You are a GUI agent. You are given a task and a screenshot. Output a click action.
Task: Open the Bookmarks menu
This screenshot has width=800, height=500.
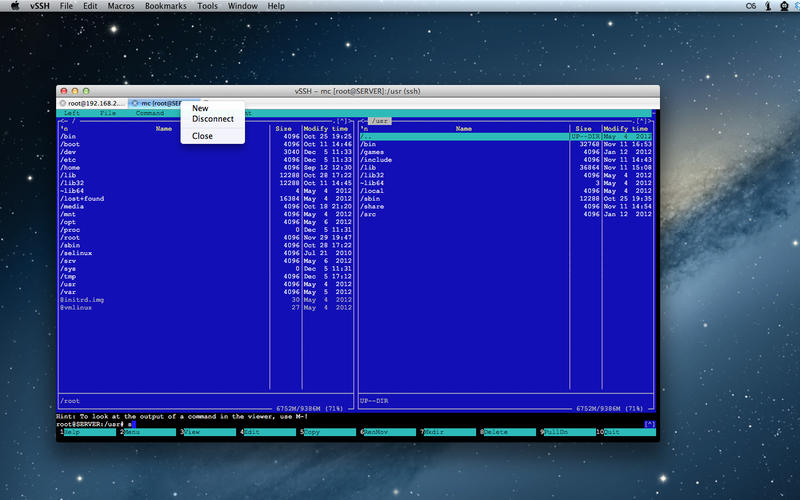click(167, 6)
